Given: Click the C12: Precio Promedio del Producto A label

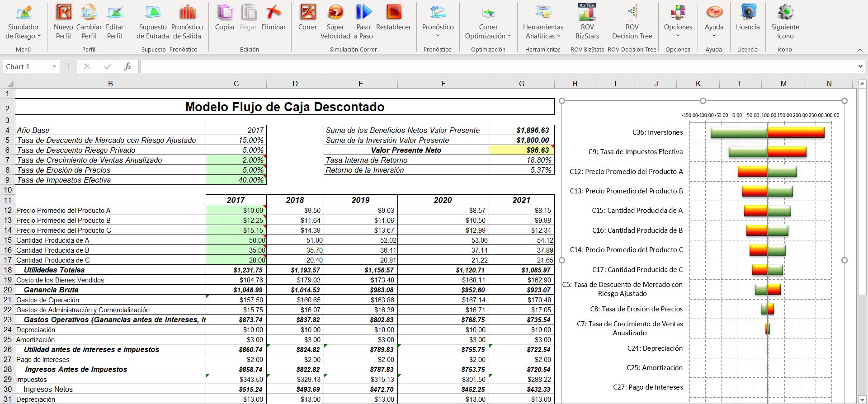Looking at the screenshot, I should click(626, 171).
